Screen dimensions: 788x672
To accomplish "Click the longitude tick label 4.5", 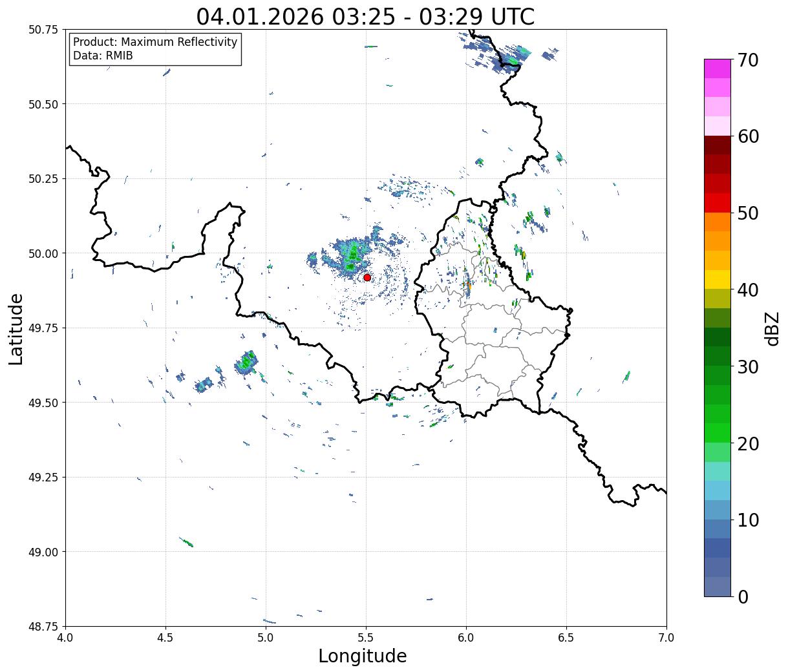I will click(x=165, y=638).
